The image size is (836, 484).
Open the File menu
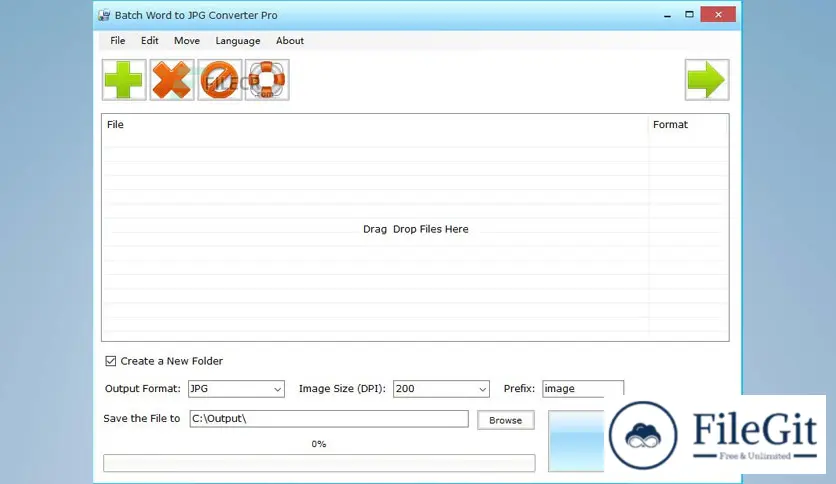(118, 41)
